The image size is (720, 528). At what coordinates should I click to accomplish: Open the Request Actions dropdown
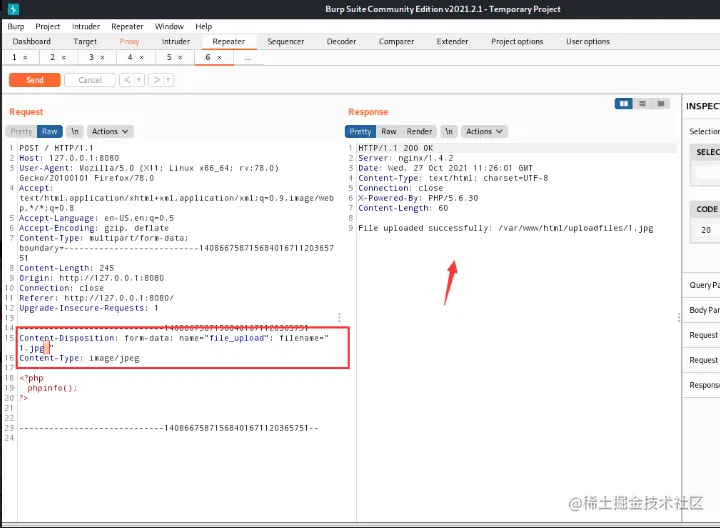point(110,131)
